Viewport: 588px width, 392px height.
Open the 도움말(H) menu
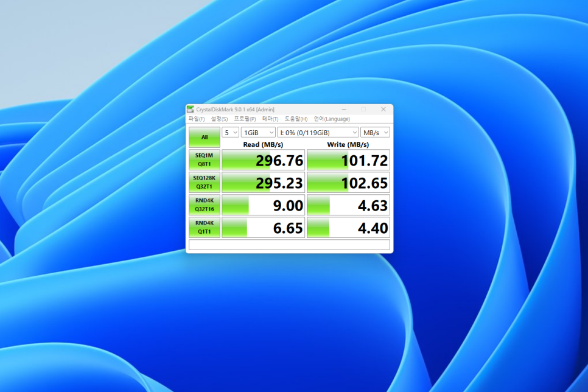click(x=296, y=119)
